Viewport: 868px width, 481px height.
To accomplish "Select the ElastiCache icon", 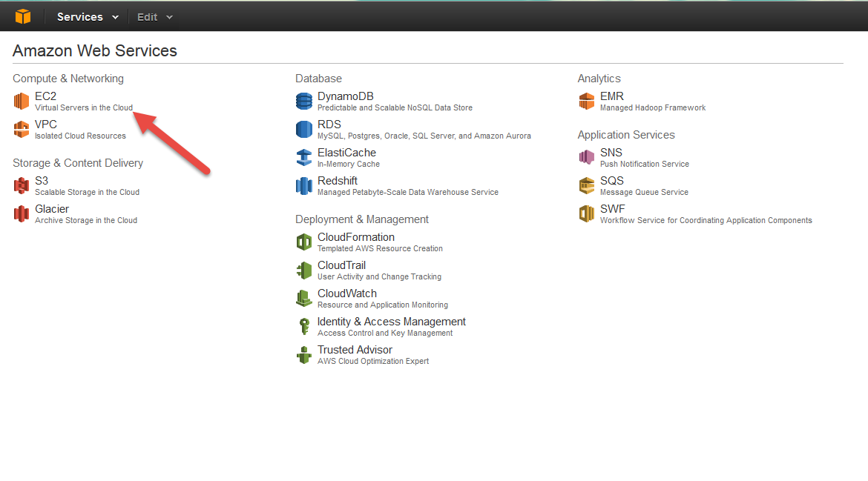I will click(304, 156).
